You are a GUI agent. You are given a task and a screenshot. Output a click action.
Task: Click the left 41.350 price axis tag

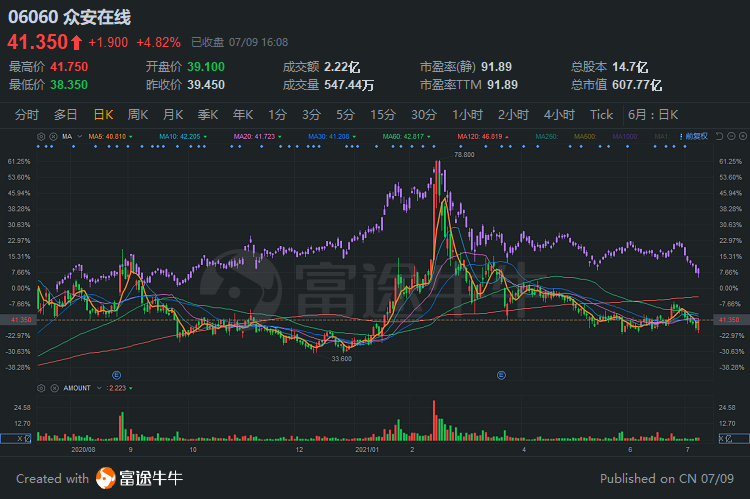tap(16, 320)
